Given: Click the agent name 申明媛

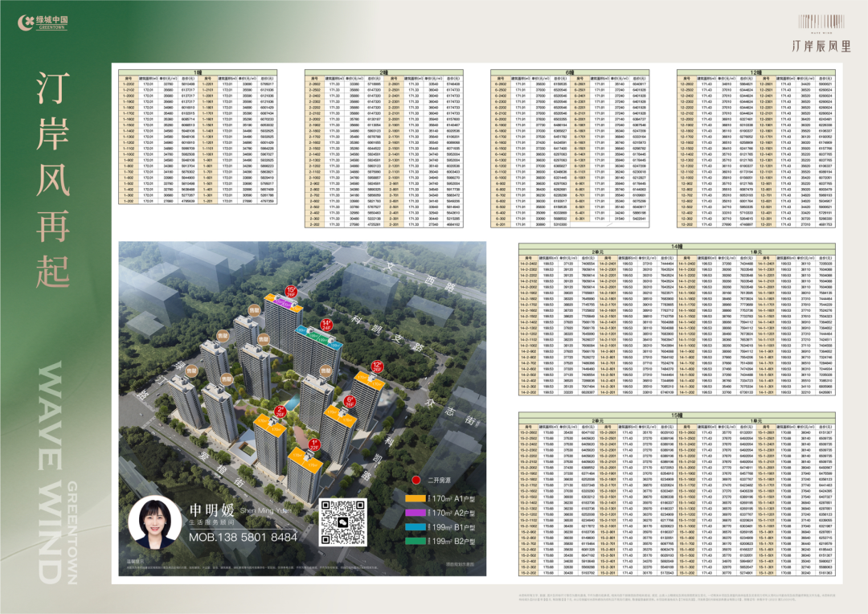Looking at the screenshot, I should [x=212, y=510].
